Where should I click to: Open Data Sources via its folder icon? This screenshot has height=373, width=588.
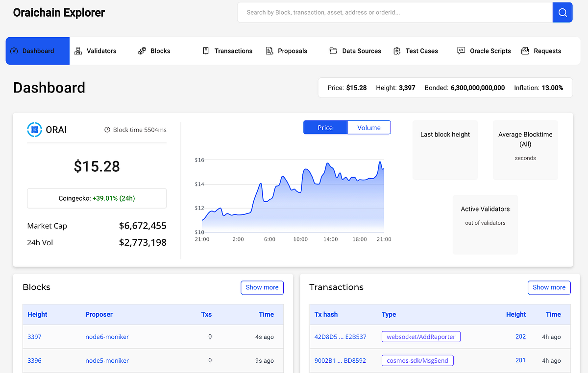click(x=333, y=50)
